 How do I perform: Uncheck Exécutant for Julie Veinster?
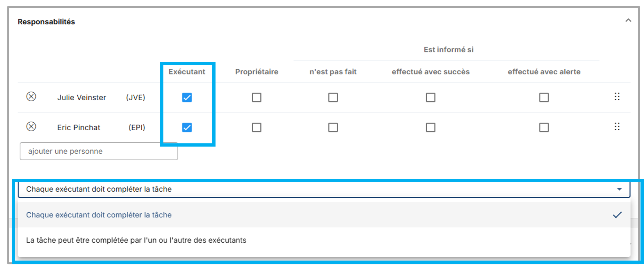(187, 97)
